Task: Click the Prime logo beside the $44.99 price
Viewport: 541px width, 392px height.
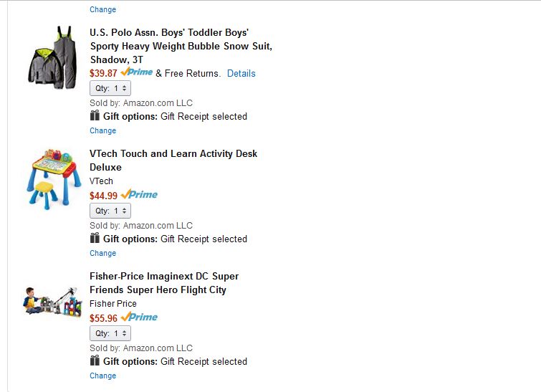Action: click(139, 195)
